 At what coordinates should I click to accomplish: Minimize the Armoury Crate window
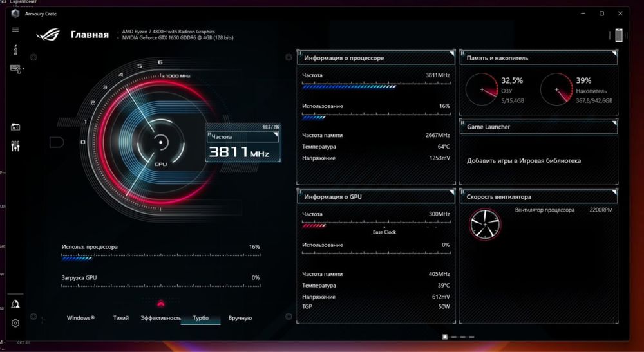[x=583, y=14]
